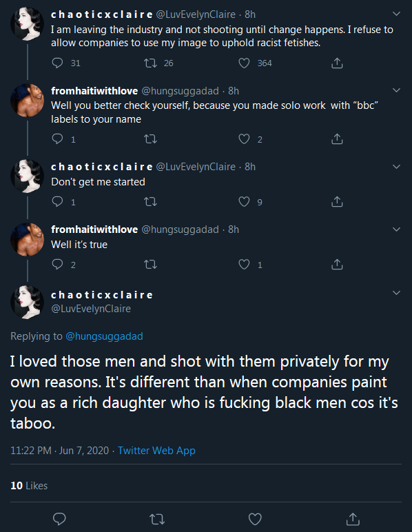The width and height of the screenshot is (412, 532).
Task: Open options chevron on first tweet
Action: [x=396, y=14]
